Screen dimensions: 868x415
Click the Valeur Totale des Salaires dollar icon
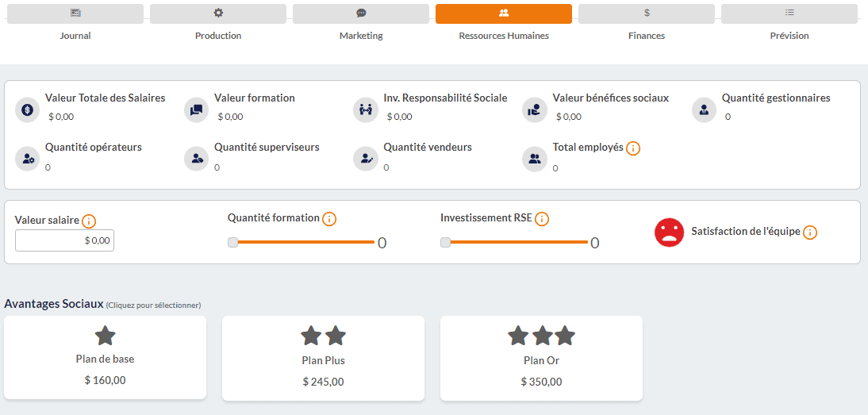(28, 110)
